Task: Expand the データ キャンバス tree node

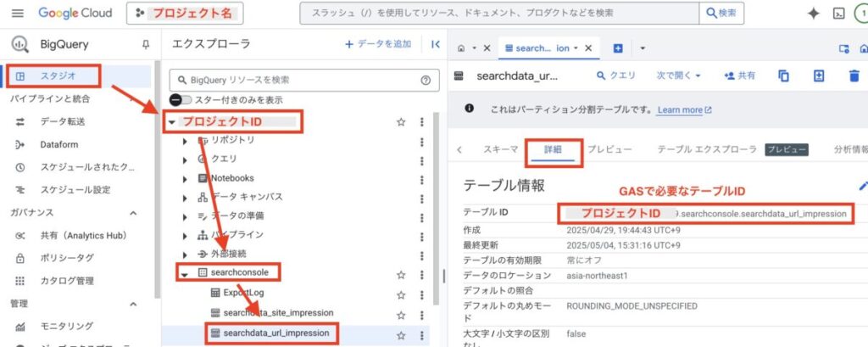Action: [x=186, y=198]
